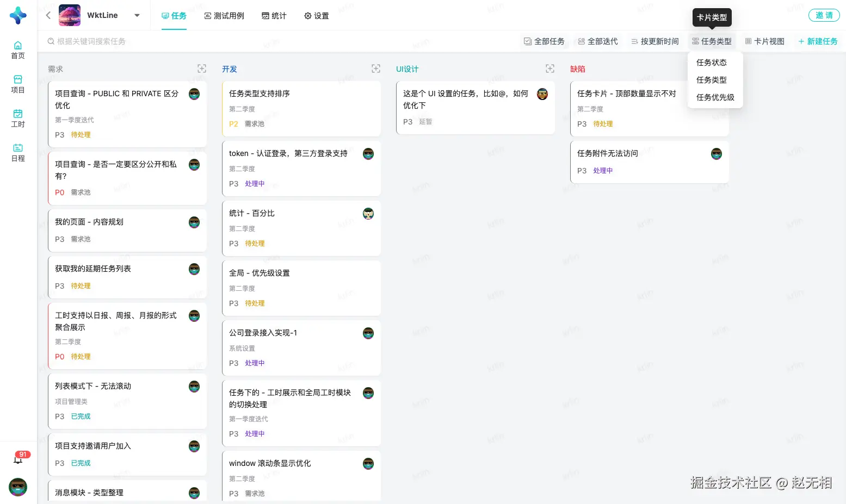Open card 项目支持邀请用户加入

127,455
